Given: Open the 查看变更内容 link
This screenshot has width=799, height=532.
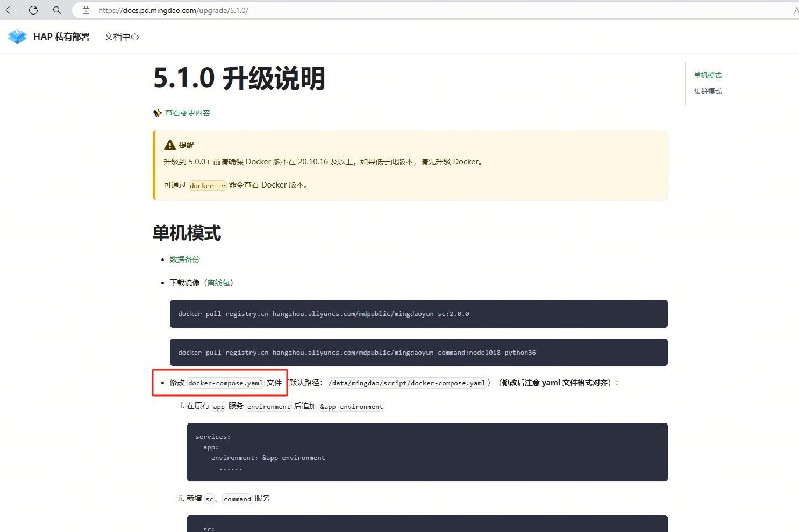Looking at the screenshot, I should click(188, 113).
